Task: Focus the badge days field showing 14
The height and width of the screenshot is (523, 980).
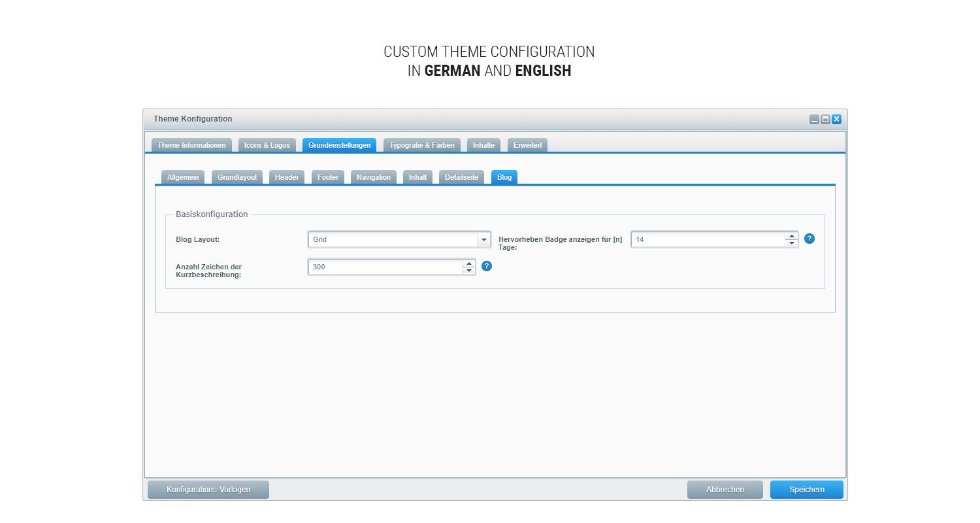Action: click(708, 240)
